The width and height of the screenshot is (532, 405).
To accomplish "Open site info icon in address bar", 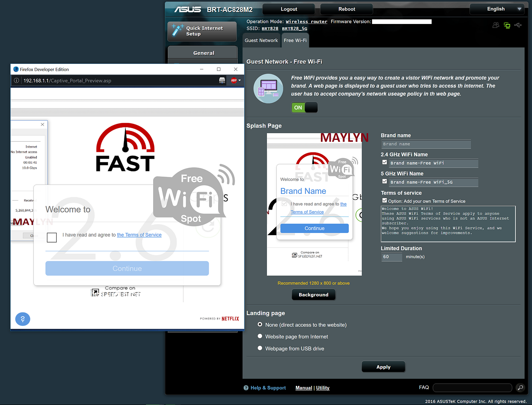I will 17,80.
